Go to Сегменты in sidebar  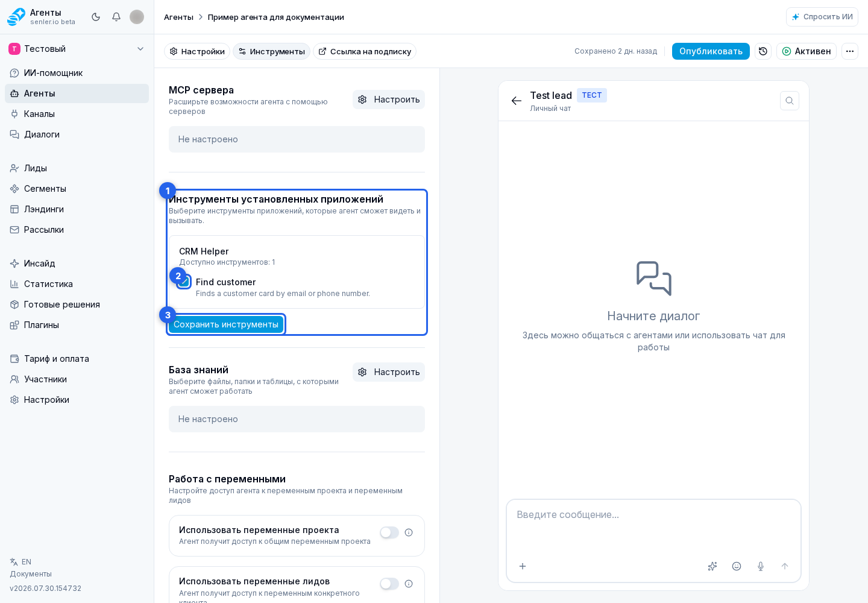click(x=77, y=189)
